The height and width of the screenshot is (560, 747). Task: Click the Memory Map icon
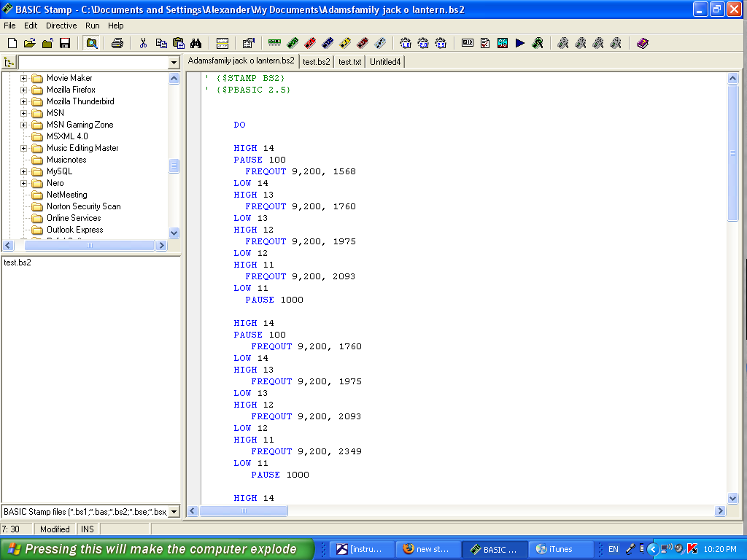click(x=503, y=43)
